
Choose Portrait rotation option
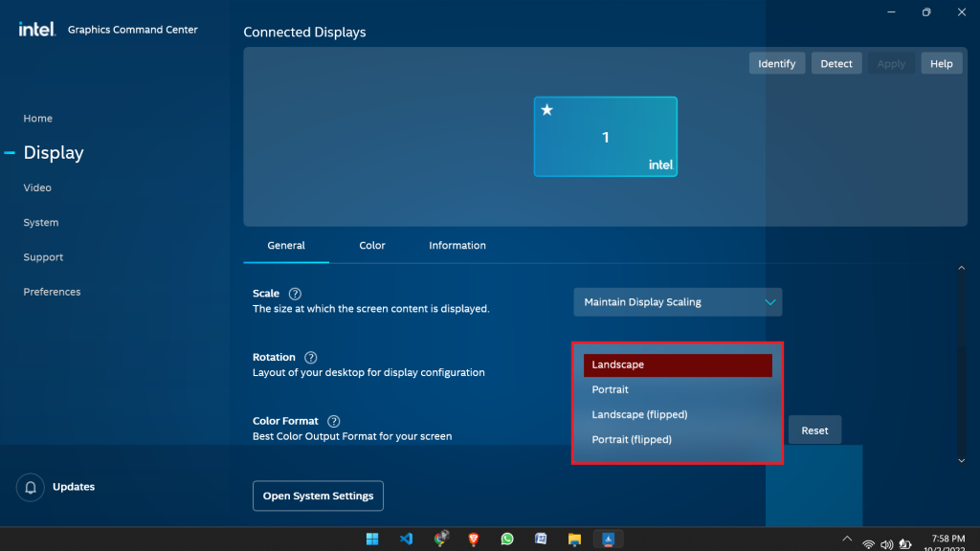coord(678,390)
